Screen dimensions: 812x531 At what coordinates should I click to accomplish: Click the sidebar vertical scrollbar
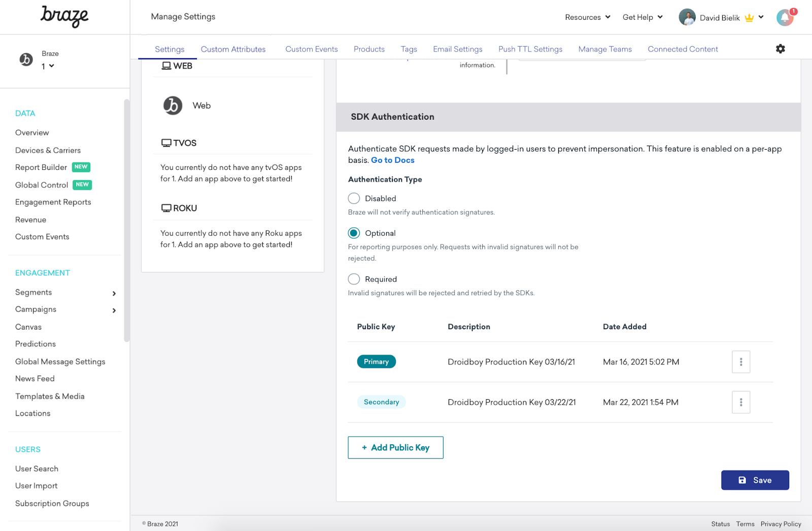click(127, 221)
